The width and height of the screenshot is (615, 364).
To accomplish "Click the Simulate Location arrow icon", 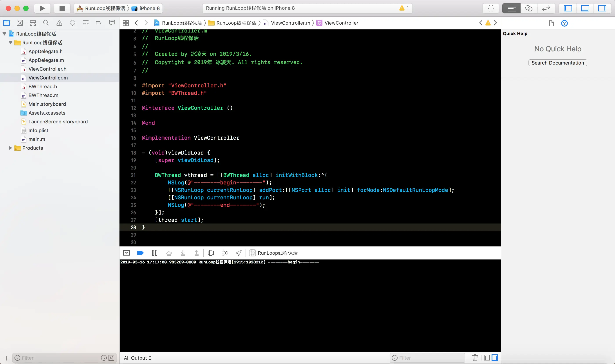I will click(x=239, y=253).
